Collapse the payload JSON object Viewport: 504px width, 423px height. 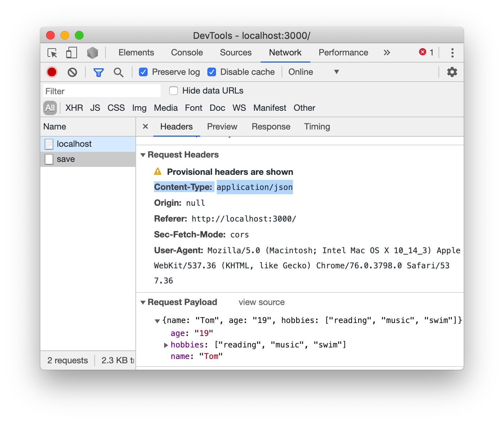click(x=157, y=321)
